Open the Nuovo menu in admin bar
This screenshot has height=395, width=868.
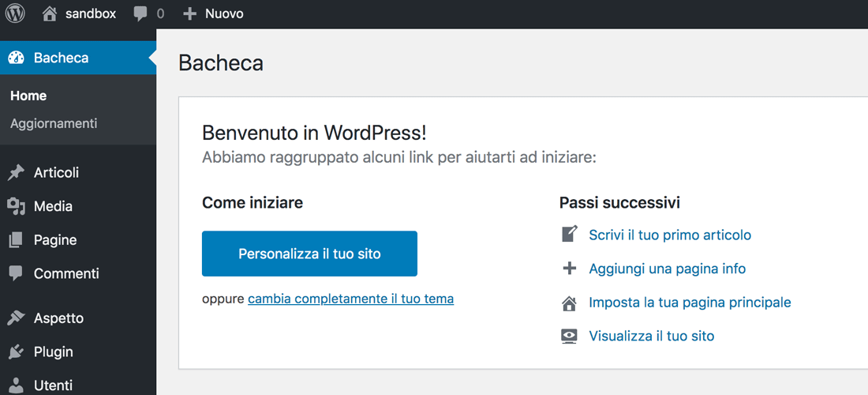coord(224,14)
